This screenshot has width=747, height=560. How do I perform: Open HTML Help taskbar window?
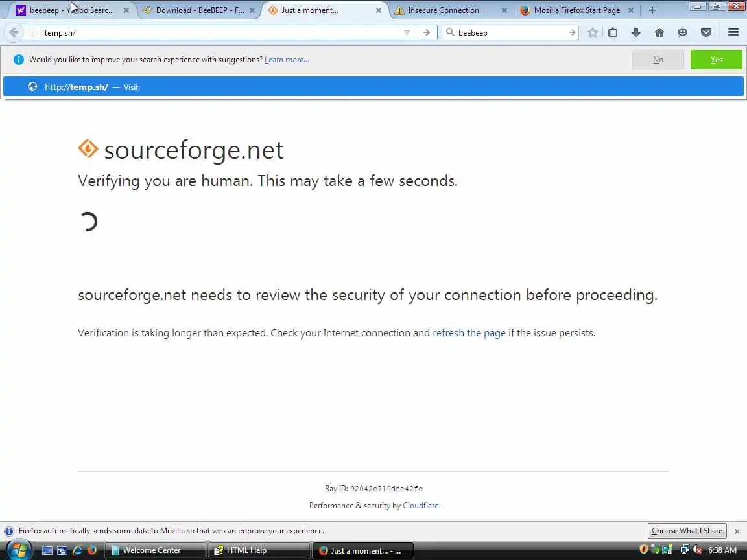[259, 550]
